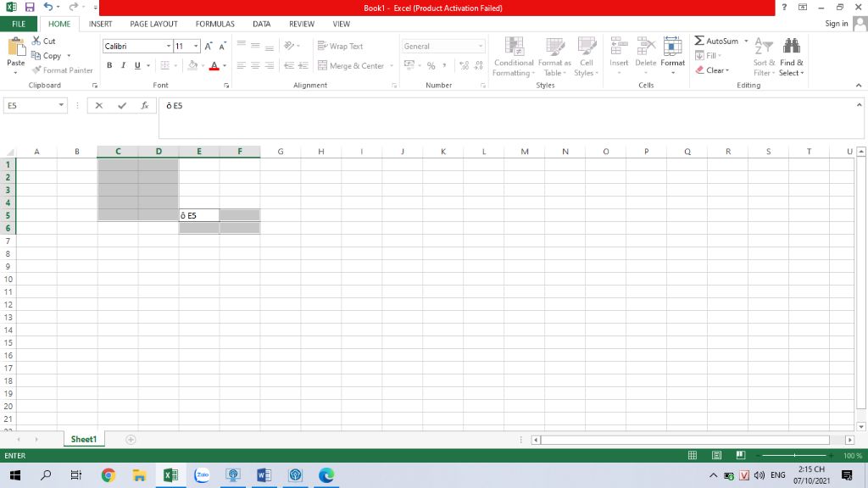Screen dimensions: 868x488
Task: Toggle underline formatting
Action: click(137, 65)
